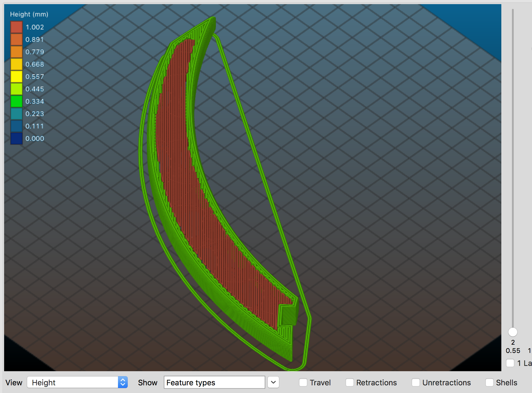Check the Unretractions option
The width and height of the screenshot is (532, 393).
pos(416,382)
